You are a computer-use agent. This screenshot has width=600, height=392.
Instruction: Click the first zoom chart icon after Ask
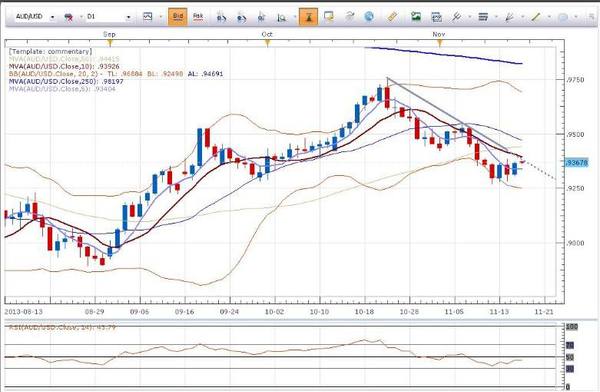221,16
